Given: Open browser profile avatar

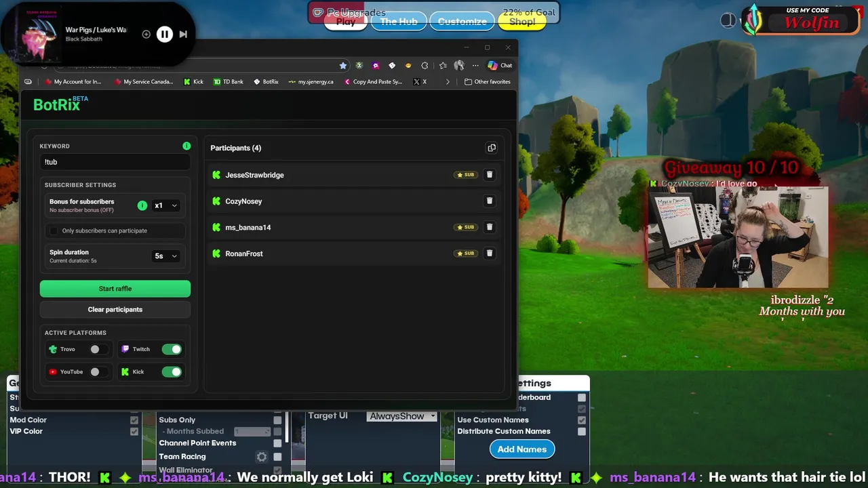Looking at the screenshot, I should click(459, 66).
